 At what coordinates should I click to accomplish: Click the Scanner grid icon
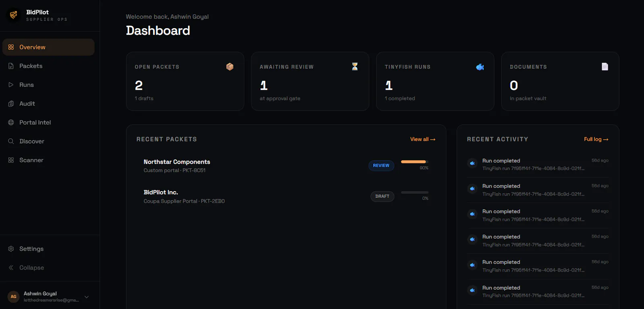[11, 160]
